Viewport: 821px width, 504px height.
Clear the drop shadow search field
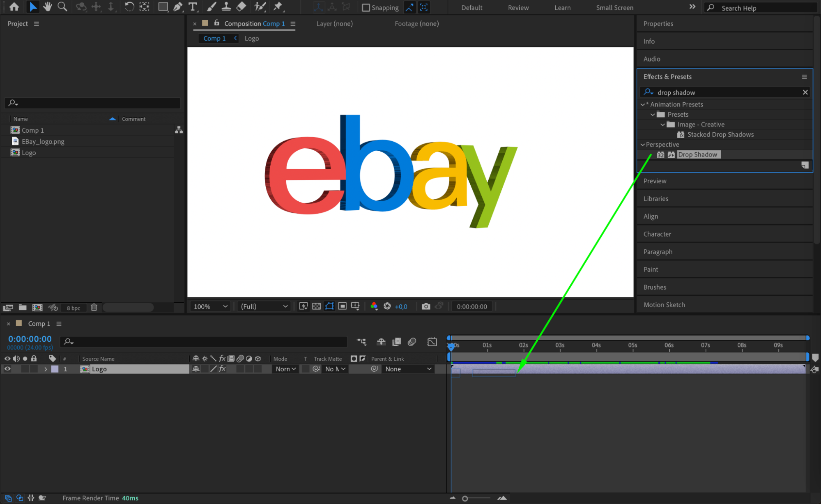coord(805,92)
